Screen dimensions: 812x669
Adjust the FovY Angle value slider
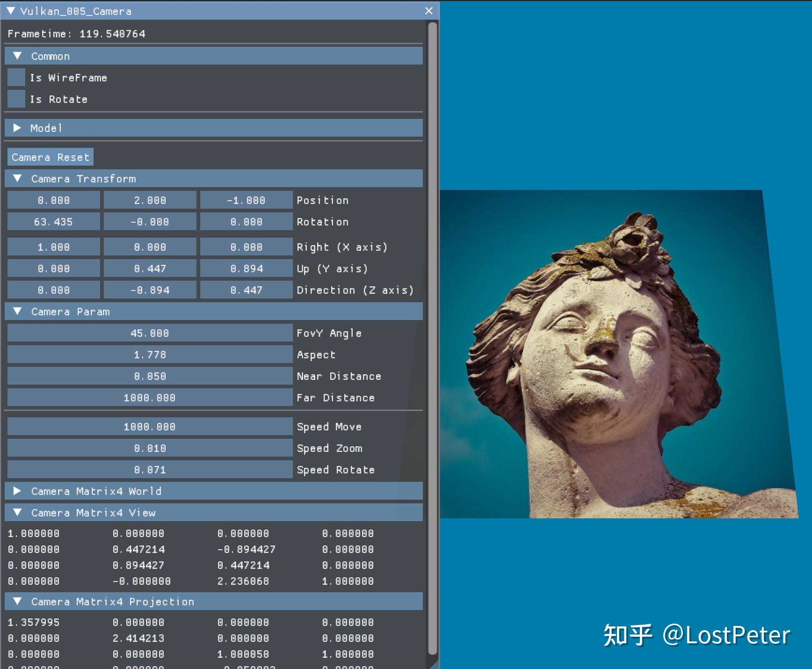pyautogui.click(x=149, y=333)
